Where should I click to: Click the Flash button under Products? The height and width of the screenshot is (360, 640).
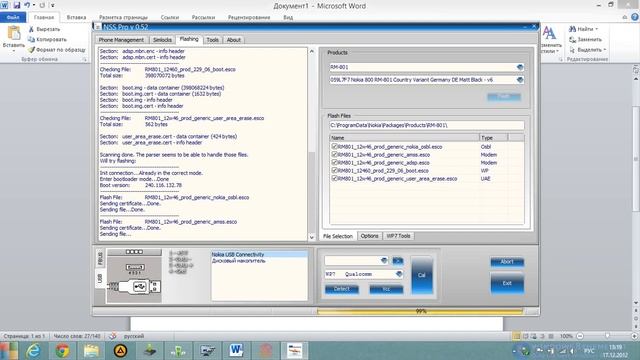coord(504,96)
